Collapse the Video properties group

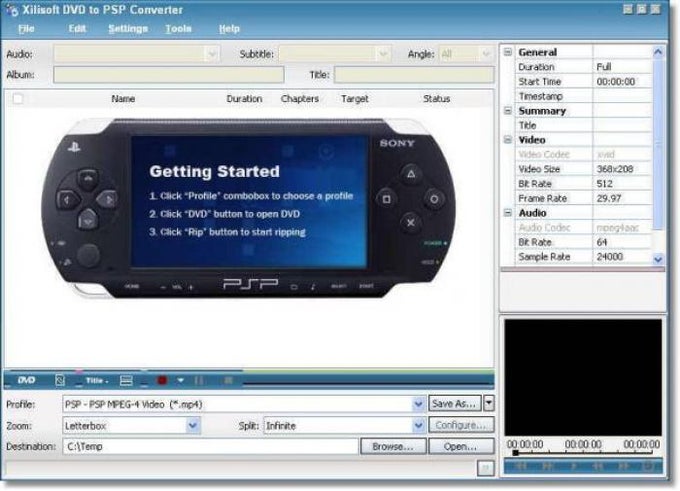point(508,140)
